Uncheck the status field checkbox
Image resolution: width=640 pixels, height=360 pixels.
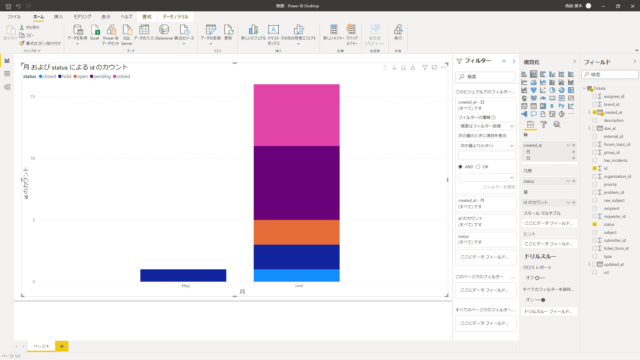tap(595, 224)
